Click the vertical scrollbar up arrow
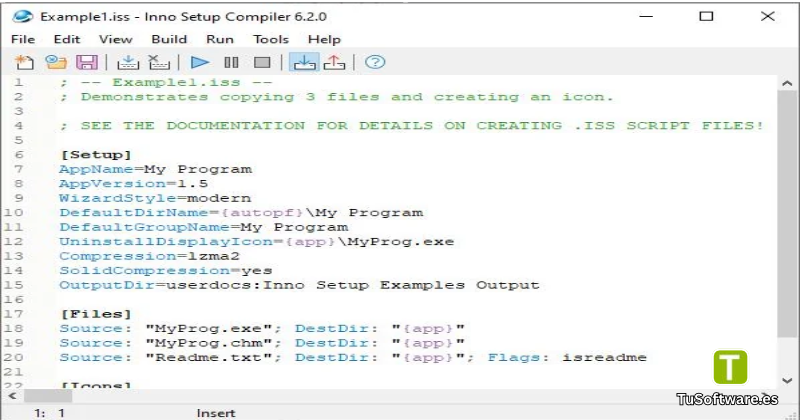Screen dimensions: 800x420 coord(787,83)
